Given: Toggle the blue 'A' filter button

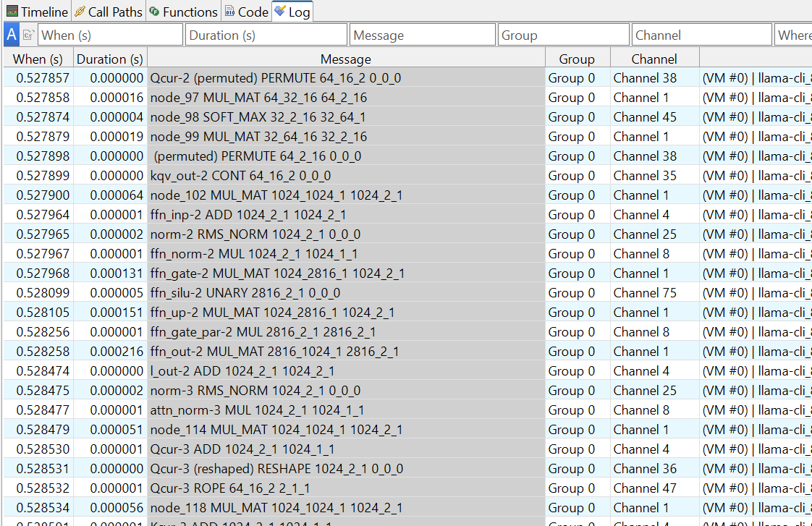Looking at the screenshot, I should [x=12, y=35].
